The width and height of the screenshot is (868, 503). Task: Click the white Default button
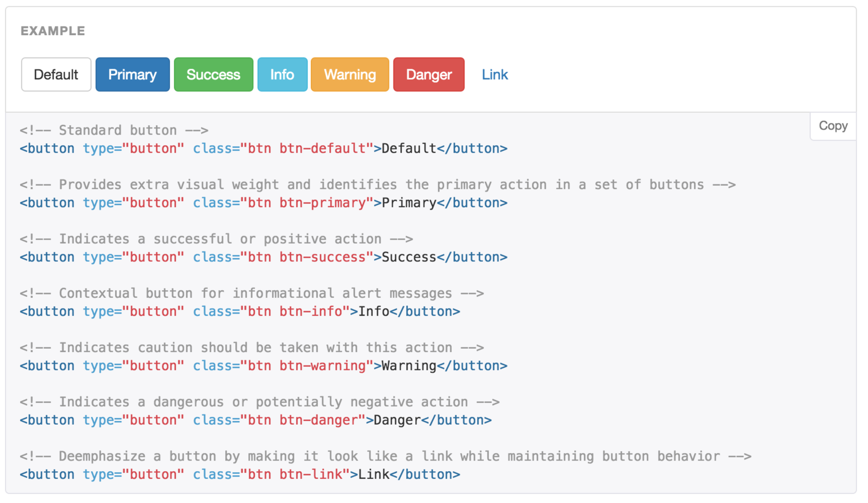pyautogui.click(x=56, y=74)
